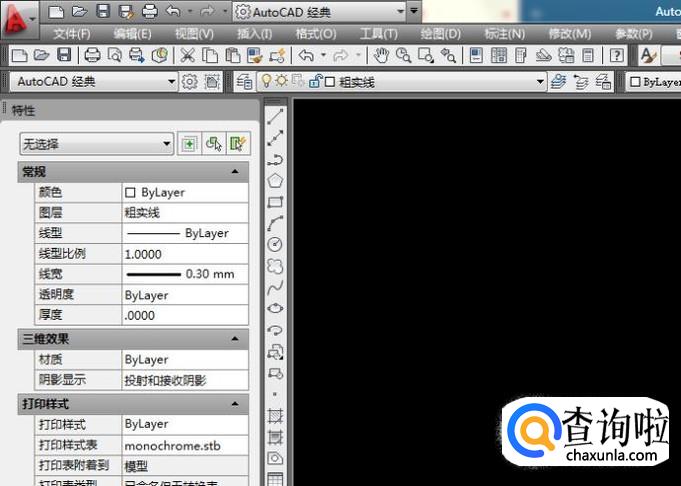Click the New file icon in quick access bar
The width and height of the screenshot is (681, 486).
(x=56, y=12)
